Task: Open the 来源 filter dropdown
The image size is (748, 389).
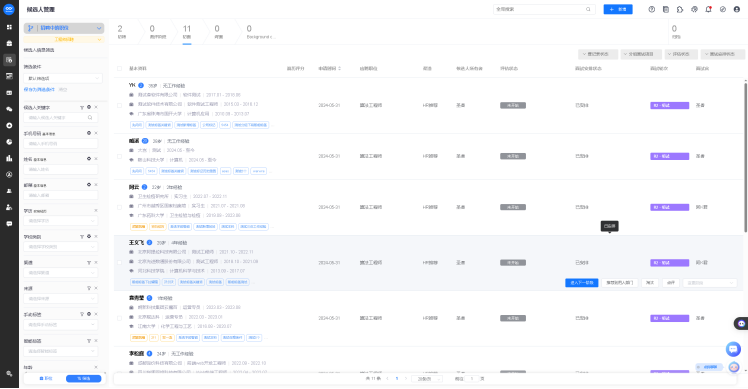Action: (61, 299)
